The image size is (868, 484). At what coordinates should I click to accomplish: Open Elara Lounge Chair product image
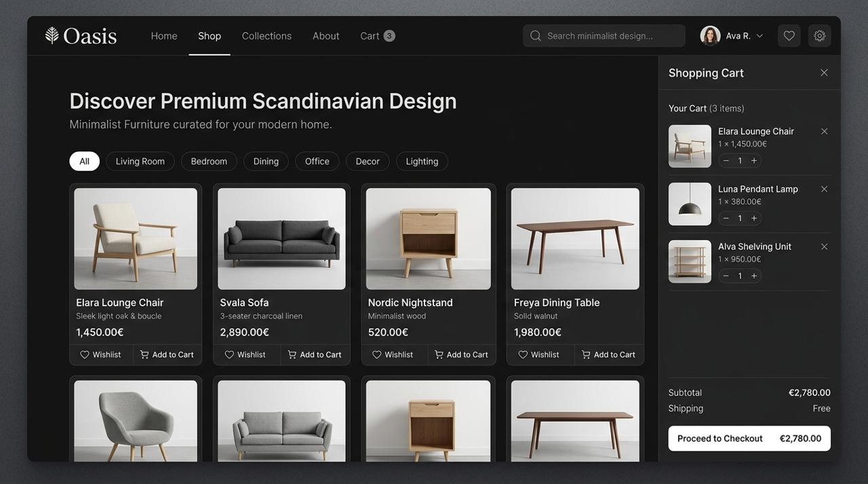click(136, 239)
